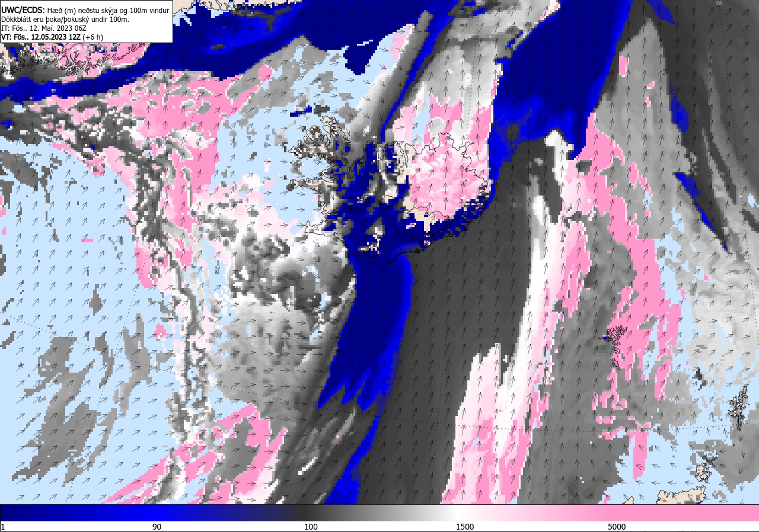Click the UWC/ECDS title text
The image size is (759, 532).
(x=23, y=10)
